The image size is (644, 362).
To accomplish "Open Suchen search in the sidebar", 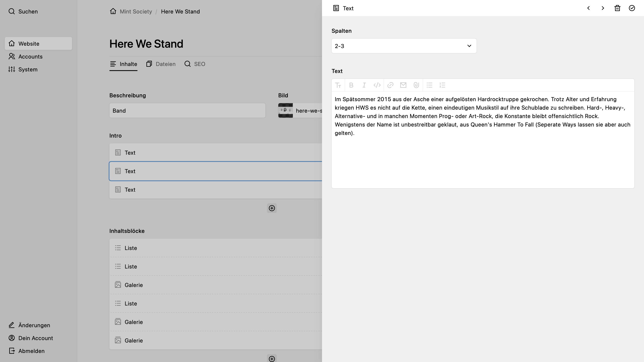I will click(23, 11).
